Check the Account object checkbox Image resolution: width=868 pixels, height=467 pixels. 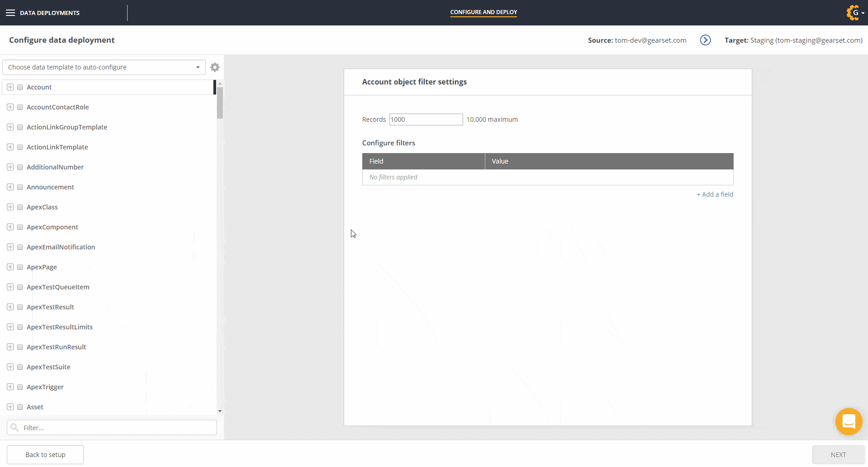20,87
